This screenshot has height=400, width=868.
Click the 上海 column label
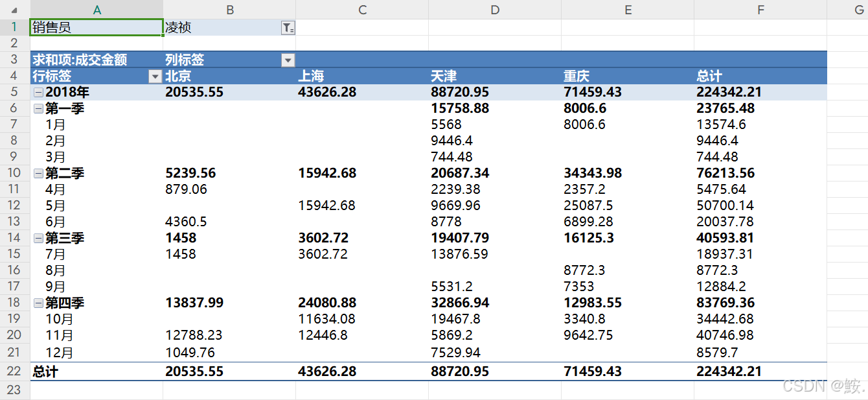coord(311,76)
